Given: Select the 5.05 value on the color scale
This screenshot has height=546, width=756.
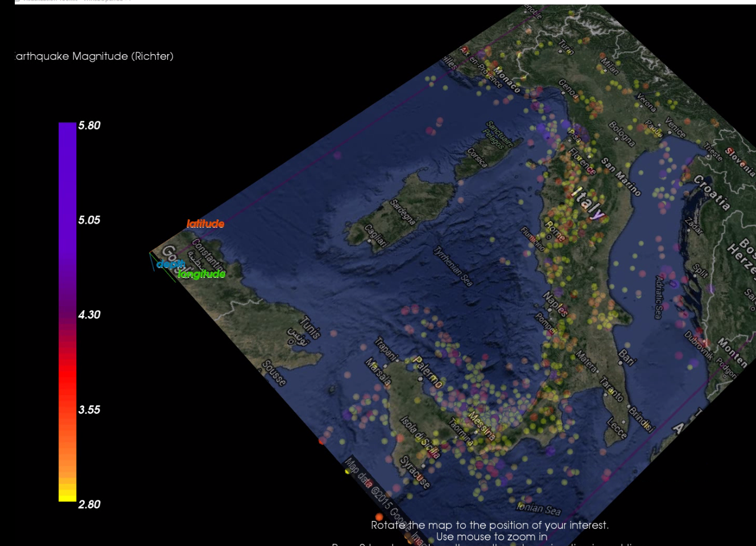Looking at the screenshot, I should click(x=89, y=220).
